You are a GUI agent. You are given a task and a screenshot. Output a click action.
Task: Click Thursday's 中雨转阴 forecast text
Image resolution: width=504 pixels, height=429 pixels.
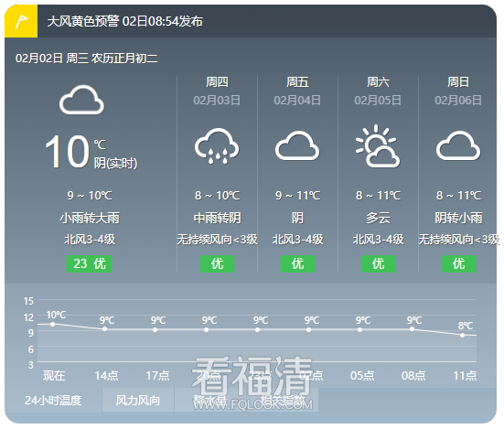click(218, 218)
